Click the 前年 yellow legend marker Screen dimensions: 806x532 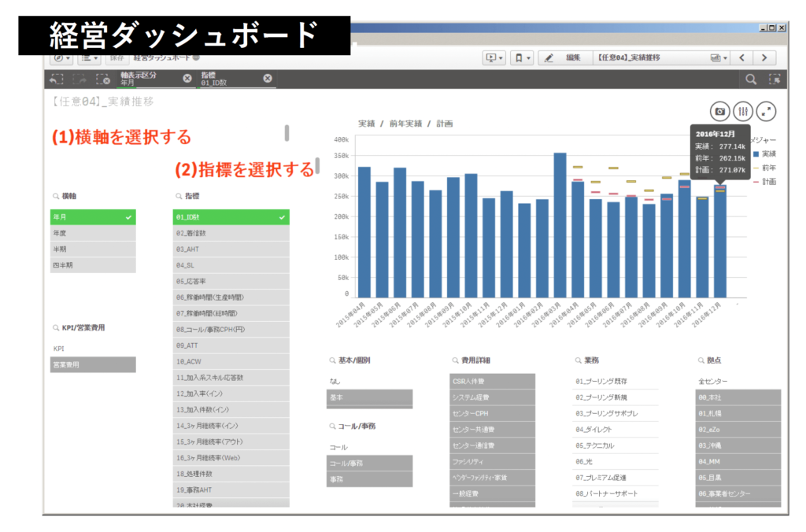756,168
